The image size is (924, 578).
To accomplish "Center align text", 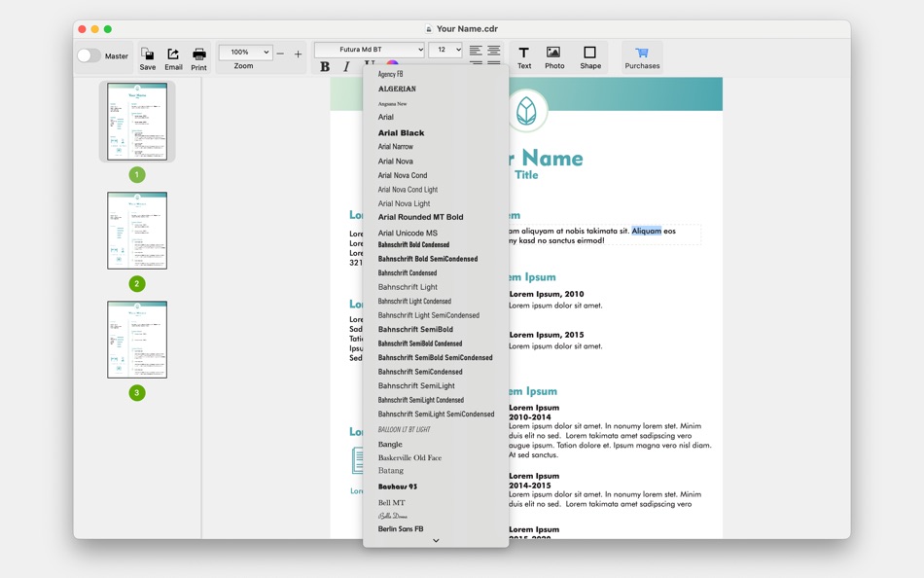I will [494, 51].
